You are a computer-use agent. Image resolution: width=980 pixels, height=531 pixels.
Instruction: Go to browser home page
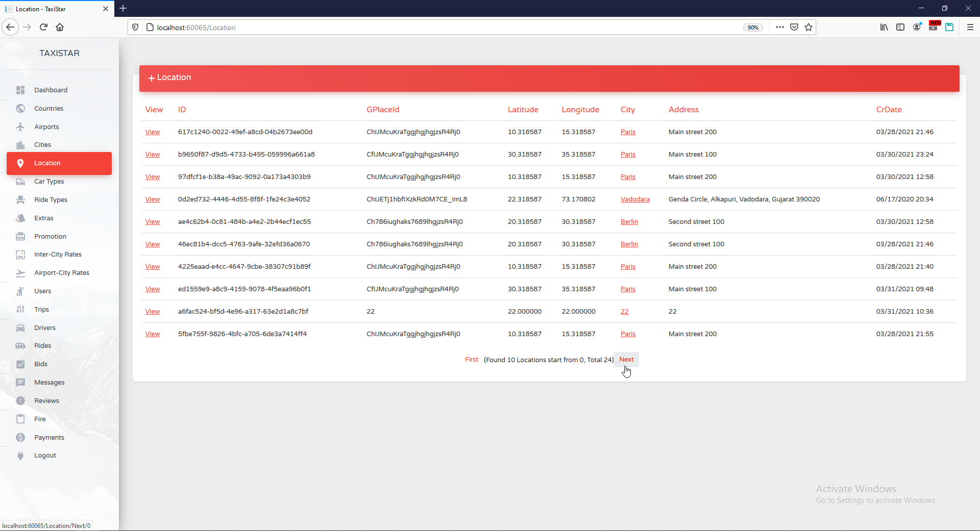click(60, 28)
